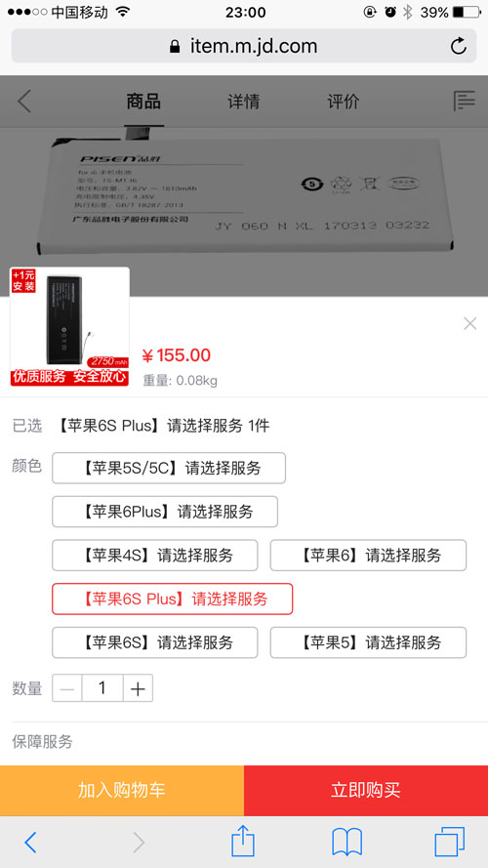Tap the 立即购买 button
The image size is (488, 868).
tap(366, 791)
